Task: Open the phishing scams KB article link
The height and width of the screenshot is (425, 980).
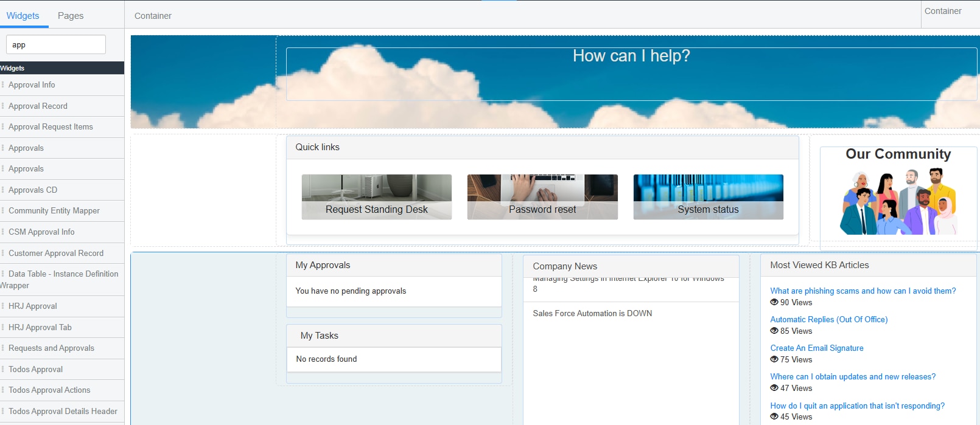Action: (x=863, y=291)
